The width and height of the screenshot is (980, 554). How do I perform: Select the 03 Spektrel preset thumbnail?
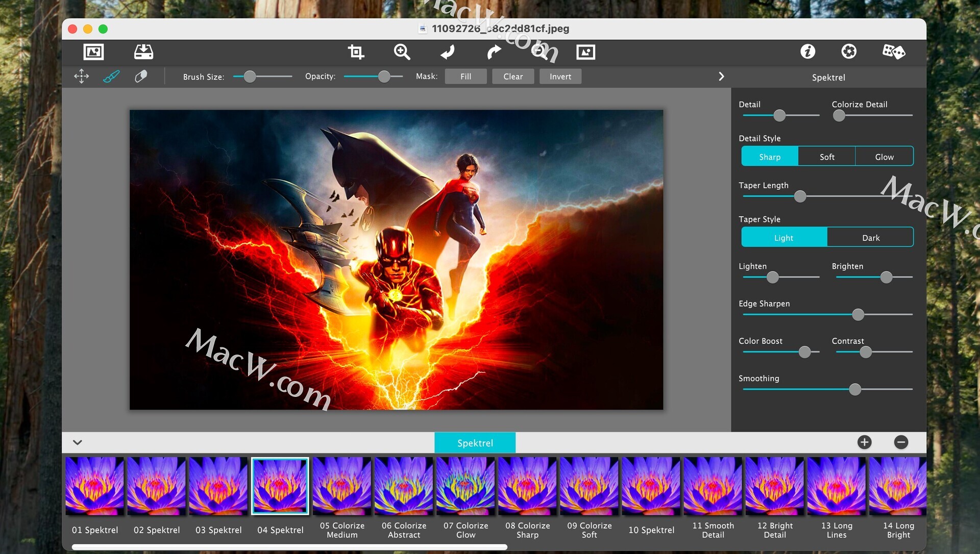coord(218,486)
